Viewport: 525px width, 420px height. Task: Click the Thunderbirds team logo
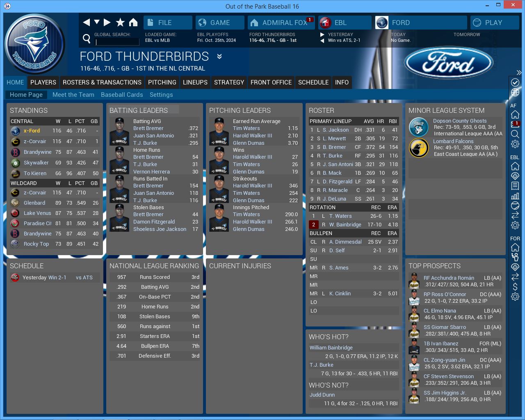[35, 44]
